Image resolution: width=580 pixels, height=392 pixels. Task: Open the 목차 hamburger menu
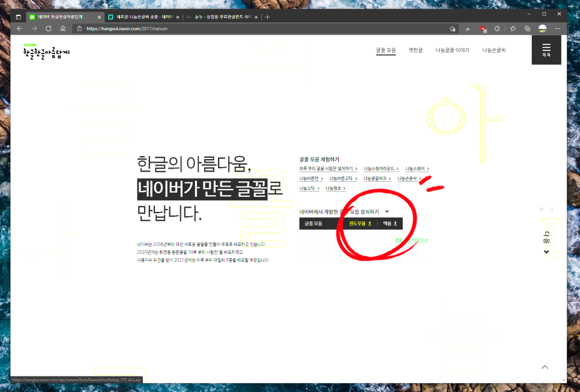546,50
